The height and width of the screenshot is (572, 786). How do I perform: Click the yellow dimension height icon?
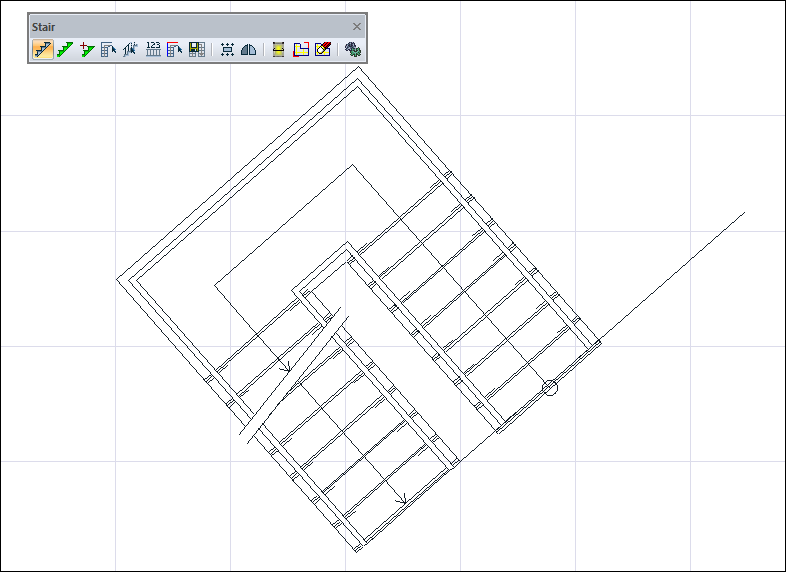pyautogui.click(x=279, y=50)
